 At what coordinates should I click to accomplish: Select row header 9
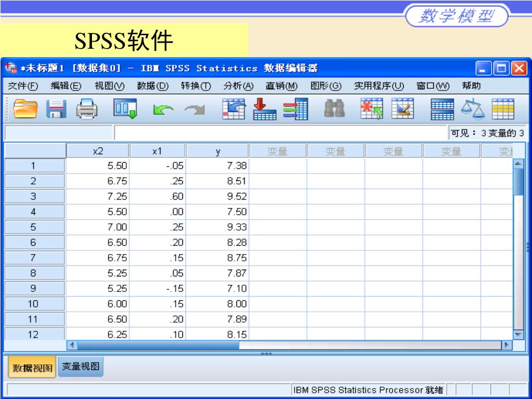click(34, 288)
